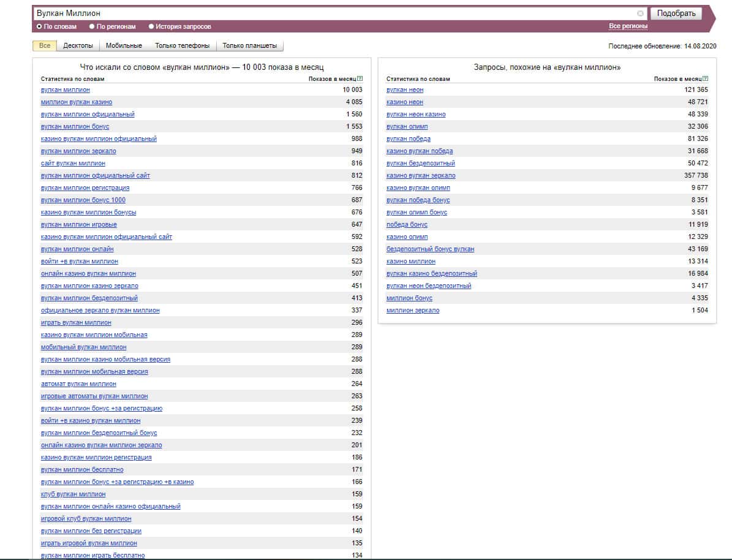This screenshot has width=732, height=560.
Task: Select the 'По словам' radio button
Action: (40, 27)
